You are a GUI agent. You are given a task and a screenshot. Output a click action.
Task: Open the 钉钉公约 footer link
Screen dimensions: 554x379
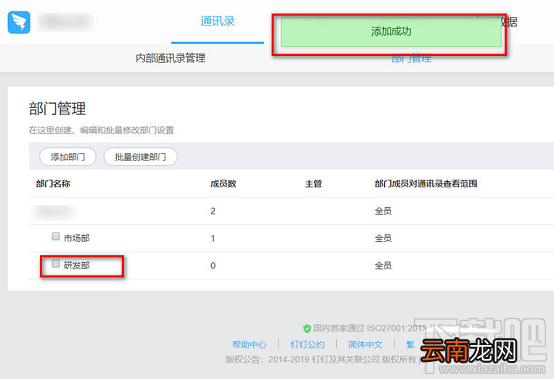pos(307,344)
